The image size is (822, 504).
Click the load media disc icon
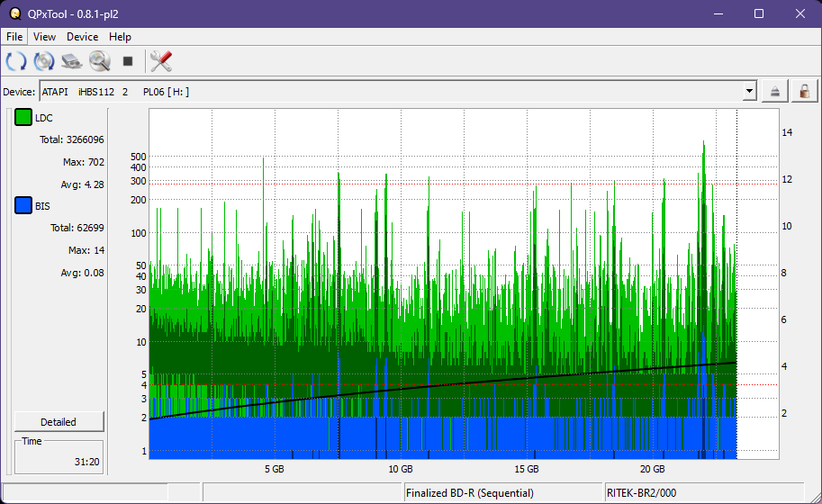[44, 61]
